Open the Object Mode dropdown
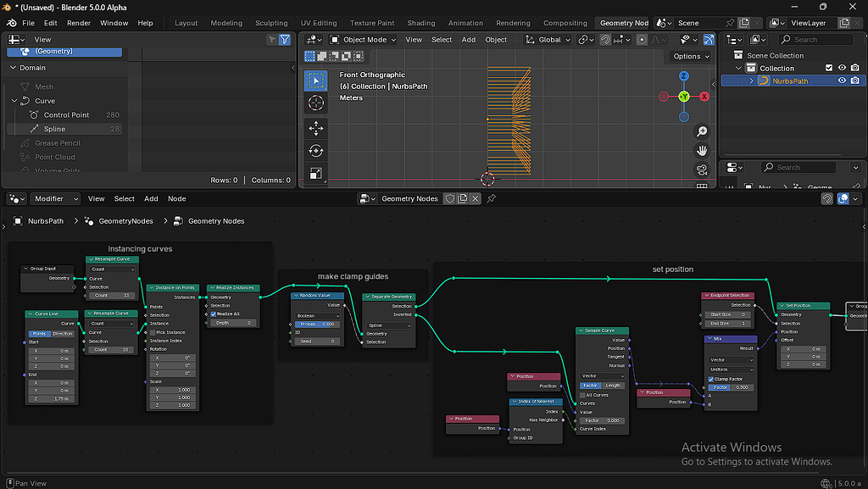Image resolution: width=868 pixels, height=489 pixels. (363, 39)
